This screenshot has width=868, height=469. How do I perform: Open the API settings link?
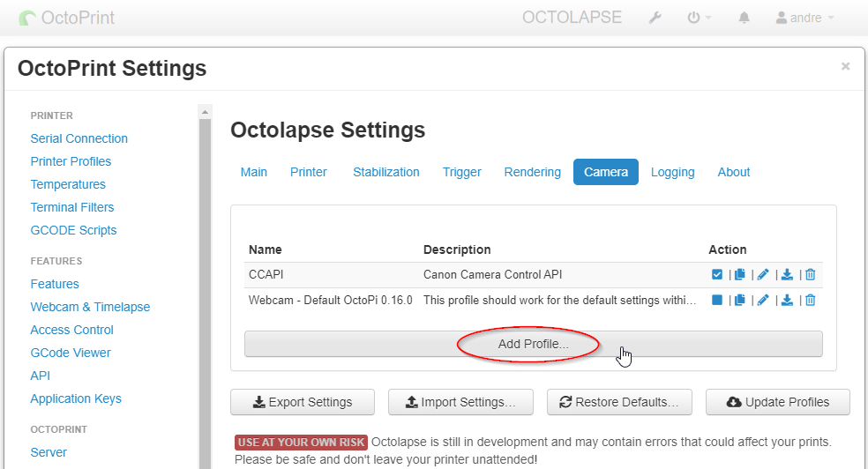point(41,376)
